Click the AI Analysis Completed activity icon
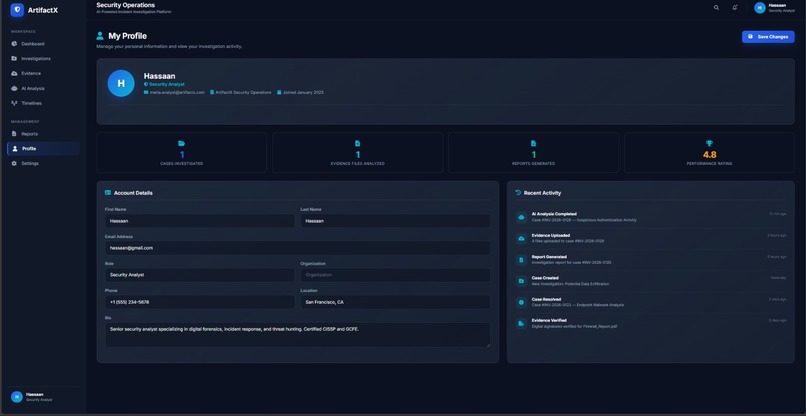The height and width of the screenshot is (416, 806). point(522,217)
